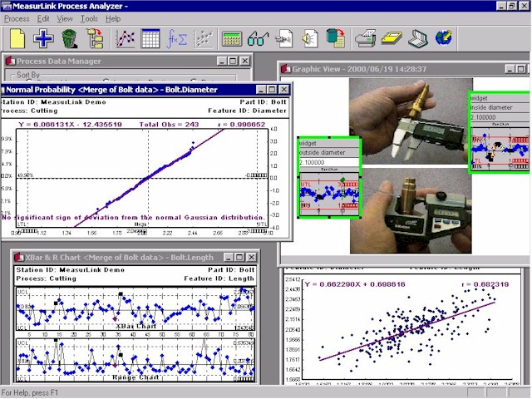The image size is (532, 399).
Task: Open the View menu
Action: (64, 18)
